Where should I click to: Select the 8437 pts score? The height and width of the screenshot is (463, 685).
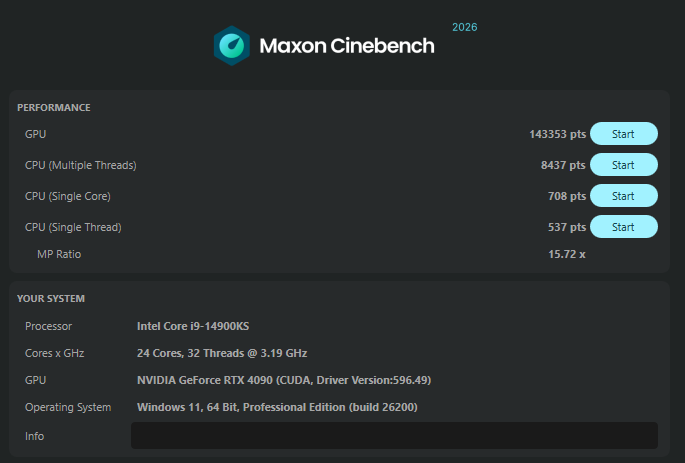click(563, 165)
